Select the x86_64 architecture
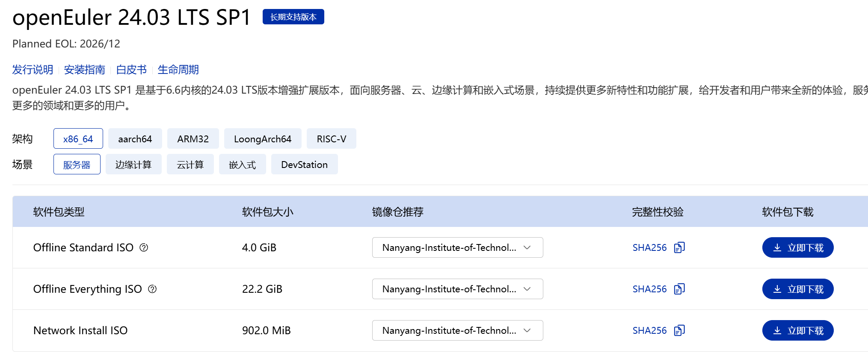This screenshot has width=868, height=353. (x=78, y=138)
